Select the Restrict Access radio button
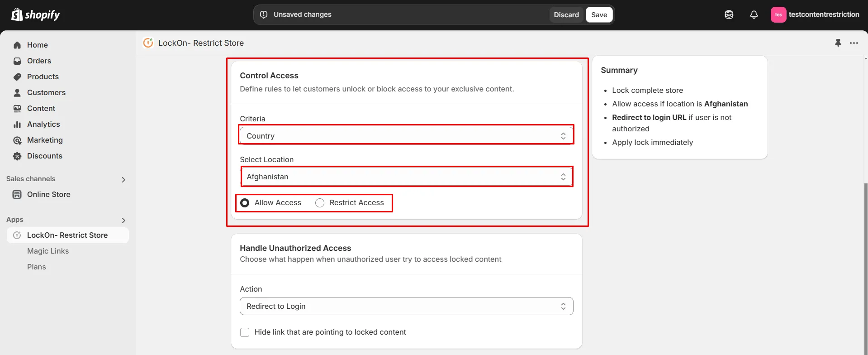868x355 pixels. (320, 203)
